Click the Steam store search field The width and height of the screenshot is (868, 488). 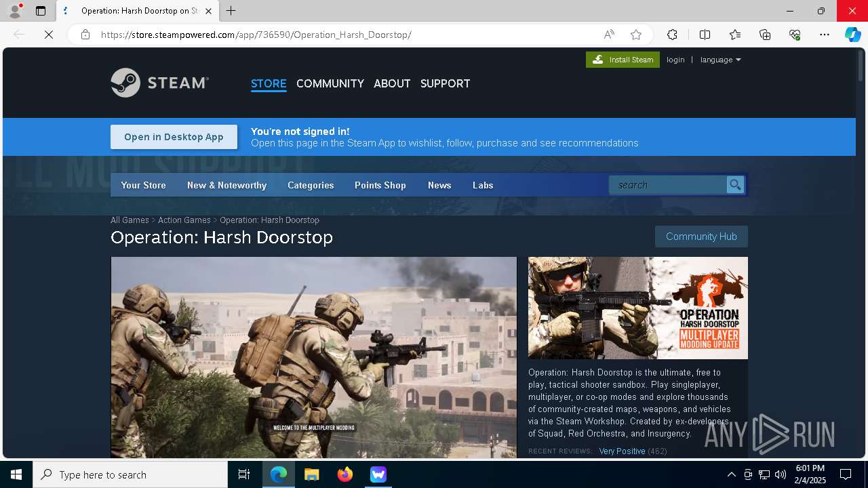668,185
